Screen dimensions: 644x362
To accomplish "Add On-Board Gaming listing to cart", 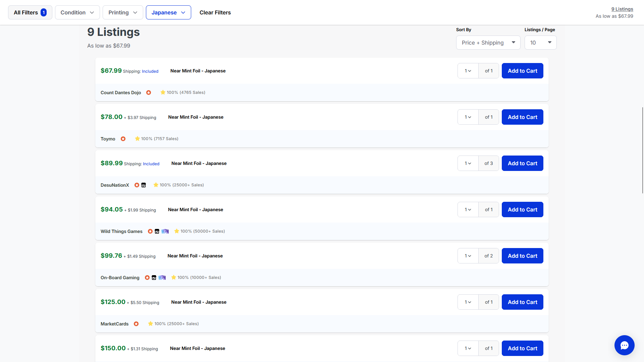I will pyautogui.click(x=522, y=256).
